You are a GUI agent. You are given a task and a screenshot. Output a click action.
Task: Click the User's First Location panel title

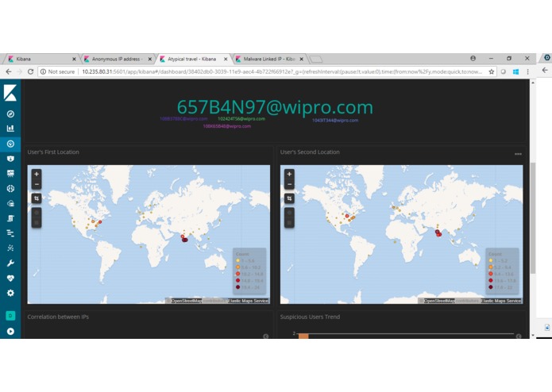click(53, 152)
